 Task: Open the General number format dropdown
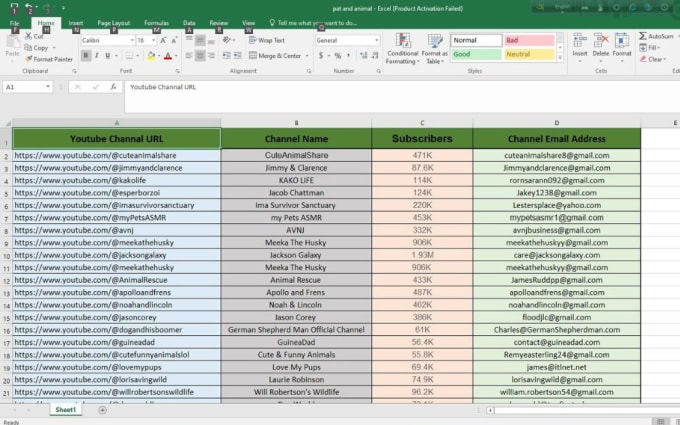click(x=376, y=40)
